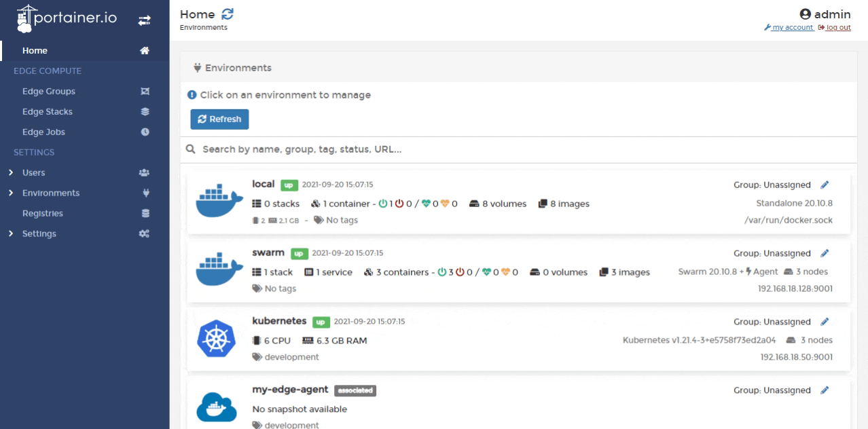Click the Home house icon in sidebar

(x=144, y=50)
